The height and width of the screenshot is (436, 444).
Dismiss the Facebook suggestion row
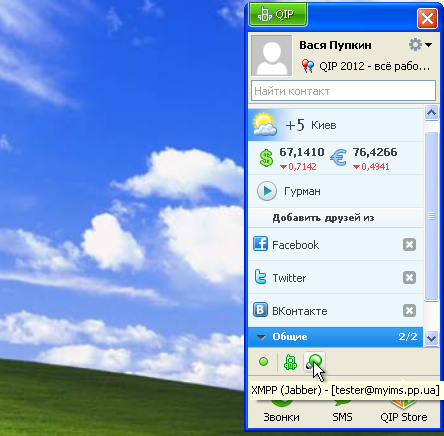409,245
